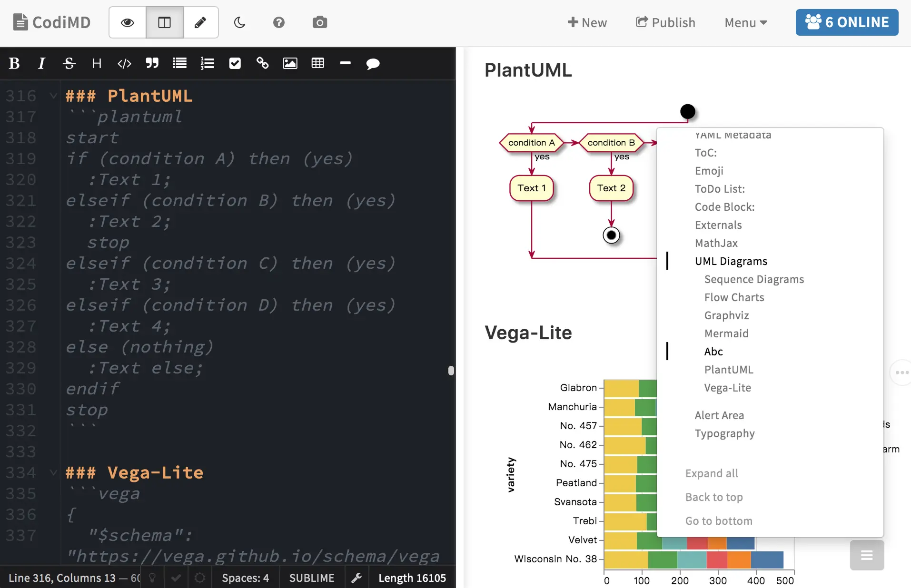This screenshot has height=588, width=911.
Task: Collapse the Vega-Lite fold at line 334
Action: [53, 472]
